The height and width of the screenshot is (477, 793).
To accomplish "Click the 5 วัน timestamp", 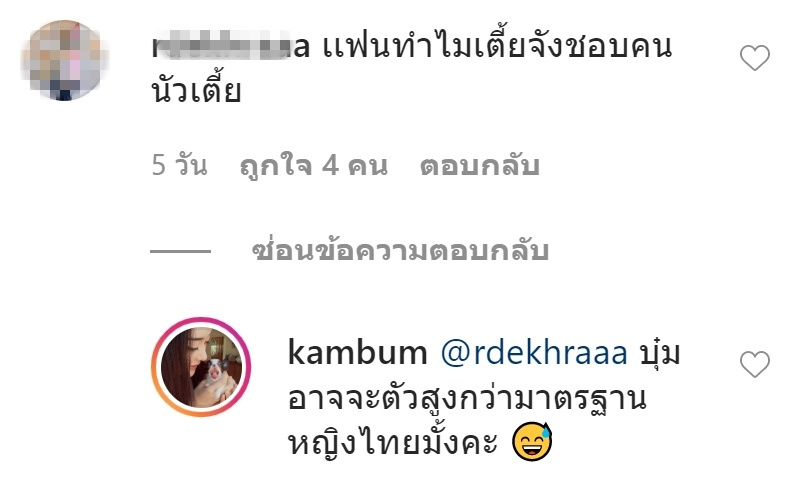I will click(180, 165).
